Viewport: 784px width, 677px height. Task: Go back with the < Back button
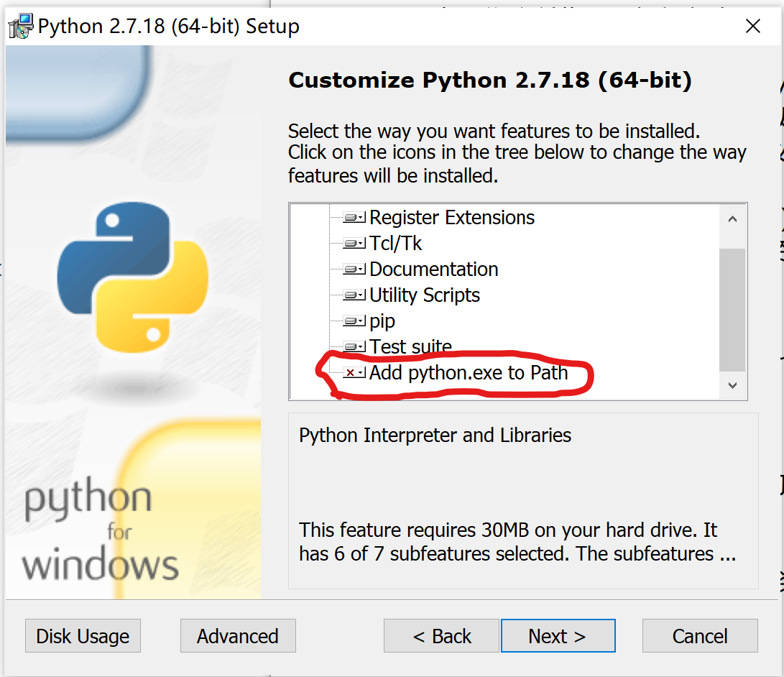pyautogui.click(x=441, y=636)
